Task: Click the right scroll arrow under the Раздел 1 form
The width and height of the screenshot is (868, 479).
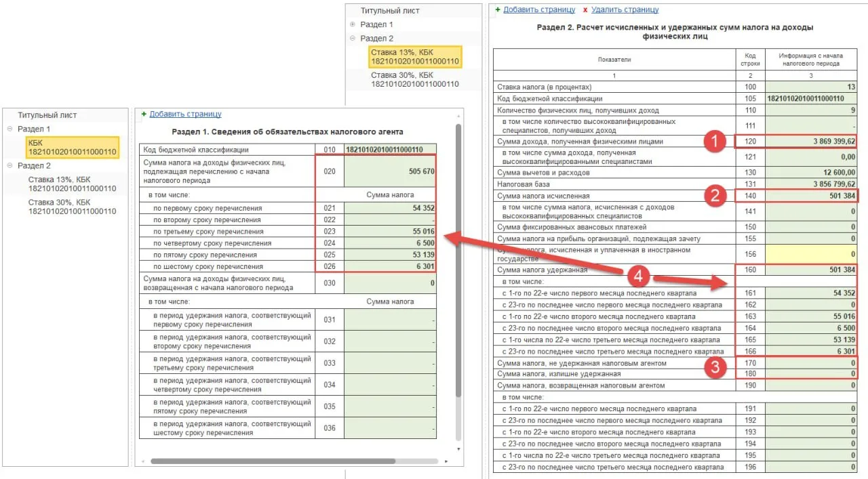Action: click(x=446, y=461)
